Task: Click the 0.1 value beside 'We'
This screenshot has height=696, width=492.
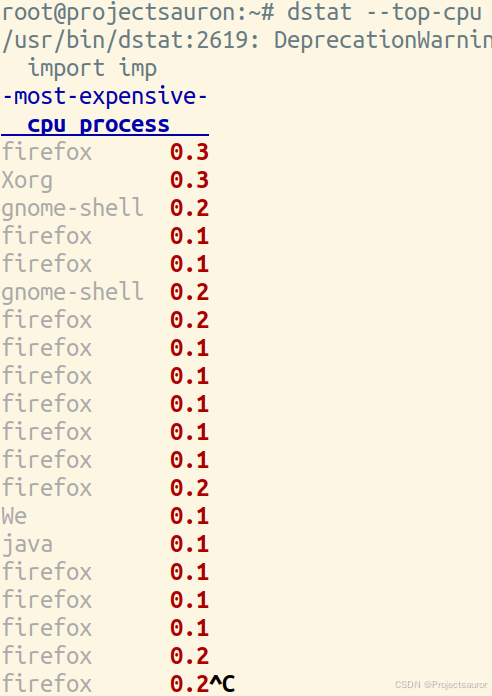Action: click(190, 516)
